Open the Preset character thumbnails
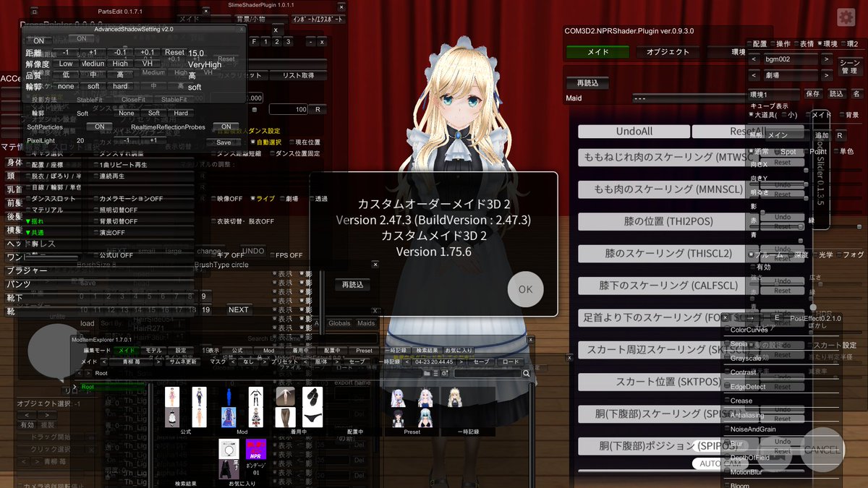 (x=413, y=408)
